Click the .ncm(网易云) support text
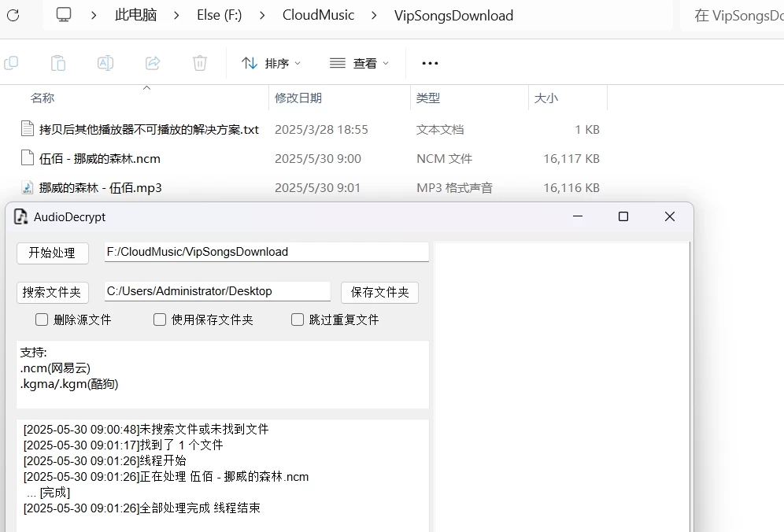This screenshot has width=784, height=532. coord(56,368)
